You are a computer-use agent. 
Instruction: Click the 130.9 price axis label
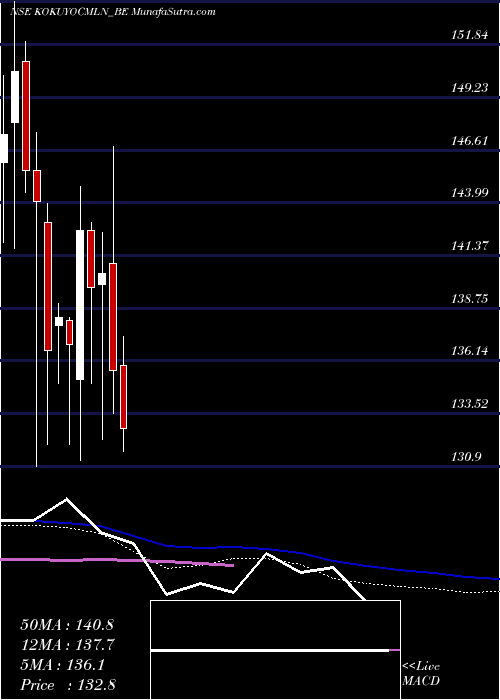coord(466,456)
